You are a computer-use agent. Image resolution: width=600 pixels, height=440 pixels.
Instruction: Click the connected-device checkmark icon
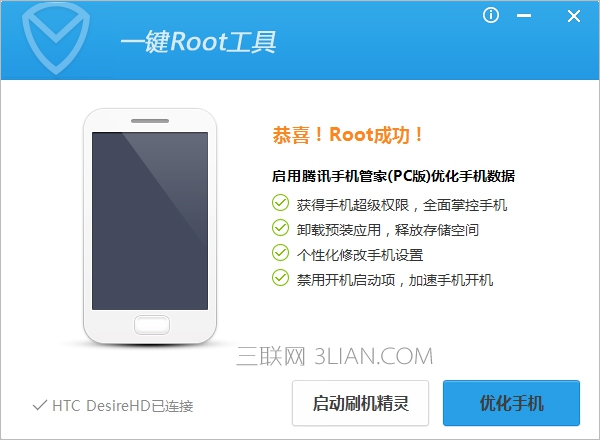coord(40,406)
